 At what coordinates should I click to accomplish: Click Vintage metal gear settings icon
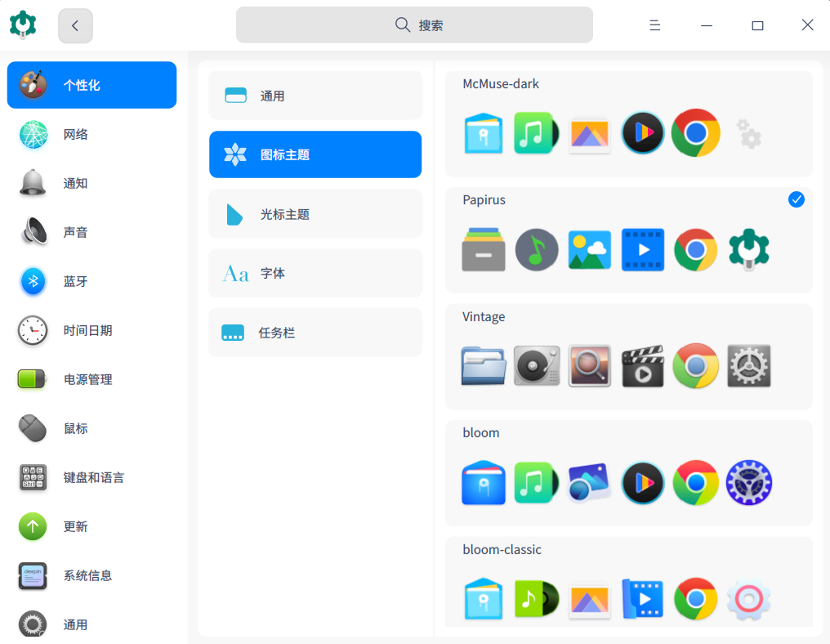[748, 366]
